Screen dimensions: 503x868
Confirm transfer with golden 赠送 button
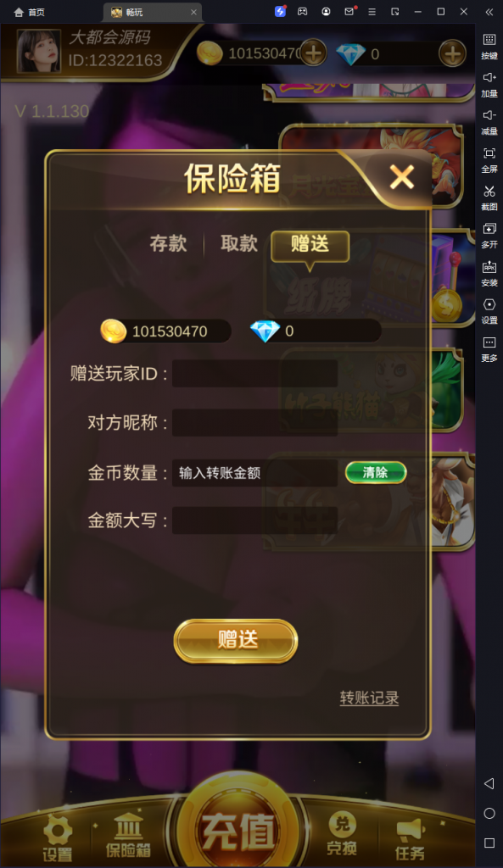click(x=236, y=641)
